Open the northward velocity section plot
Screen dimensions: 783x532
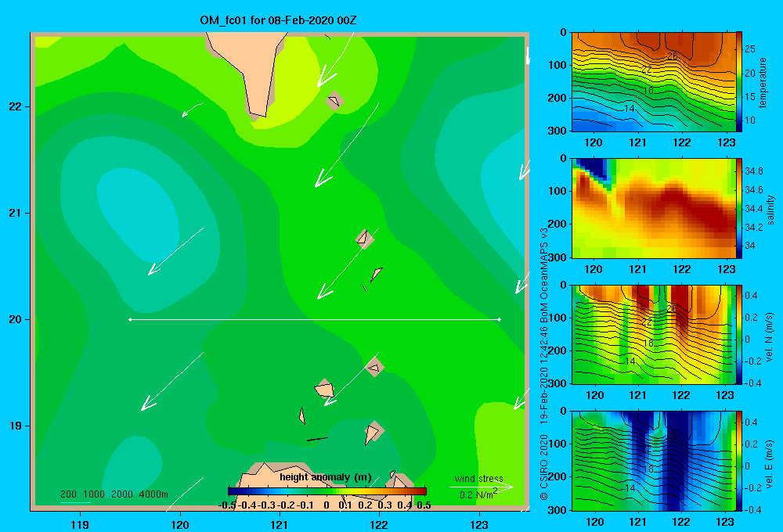(654, 334)
